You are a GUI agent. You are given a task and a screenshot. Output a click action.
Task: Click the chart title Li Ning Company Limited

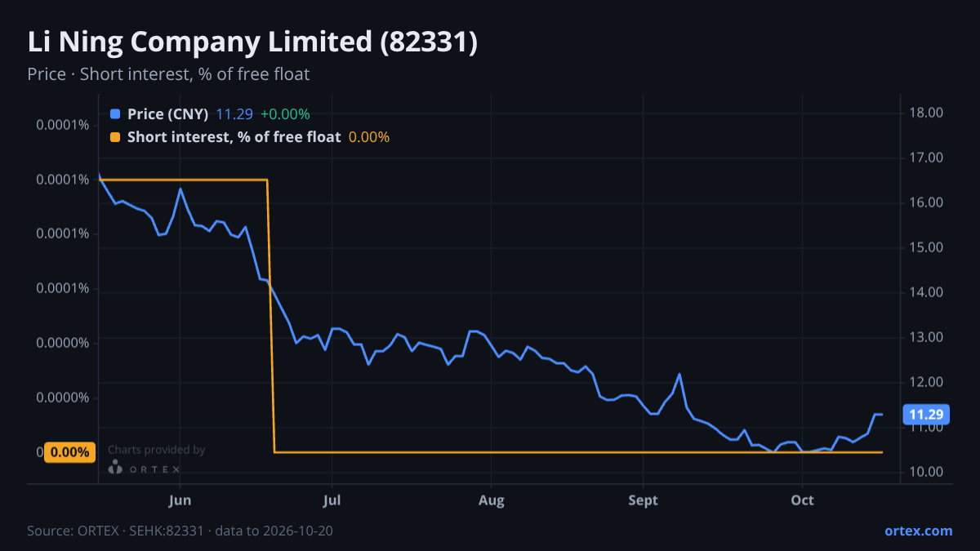tap(252, 42)
